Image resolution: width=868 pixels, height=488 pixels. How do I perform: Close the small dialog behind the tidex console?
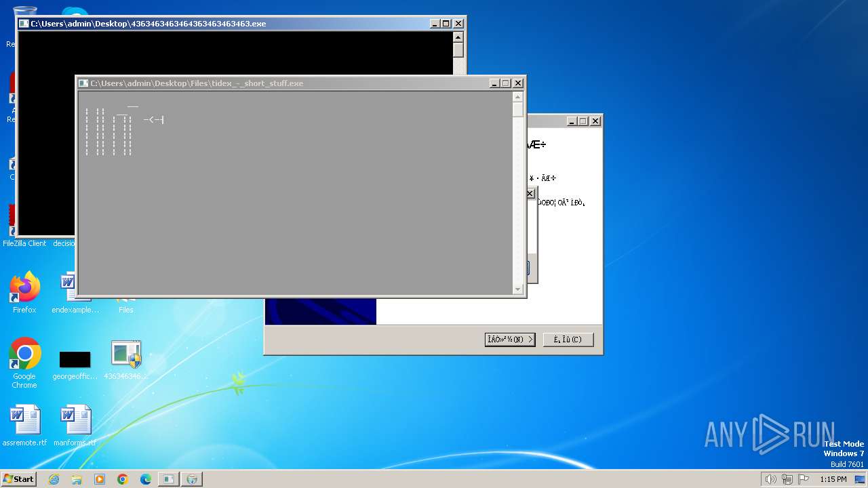click(530, 194)
